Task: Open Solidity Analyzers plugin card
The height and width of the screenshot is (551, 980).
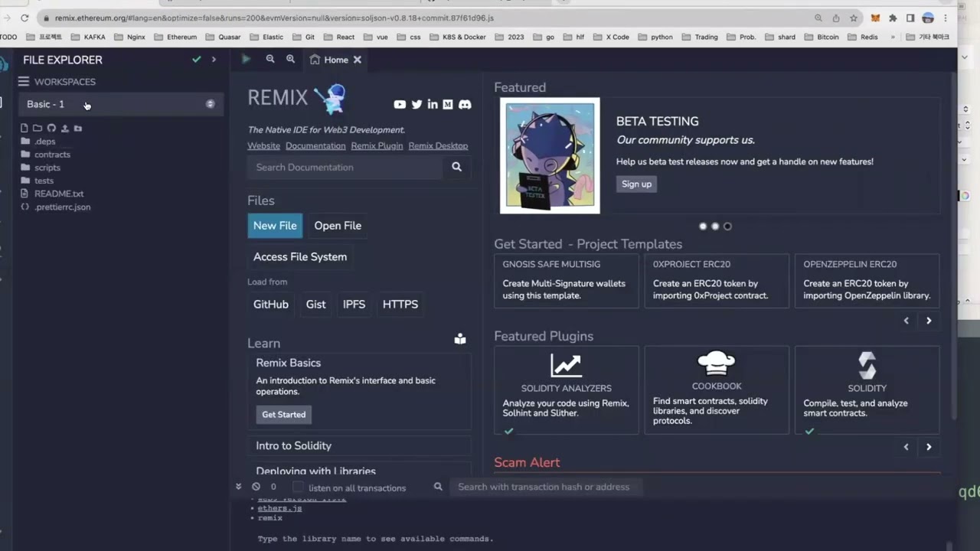Action: coord(567,390)
